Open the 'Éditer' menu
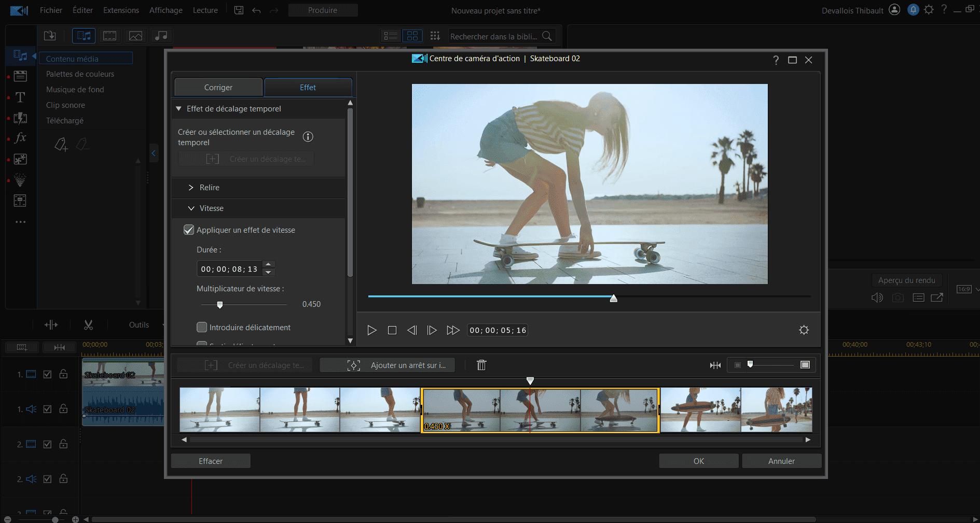Viewport: 980px width, 523px height. pos(82,10)
